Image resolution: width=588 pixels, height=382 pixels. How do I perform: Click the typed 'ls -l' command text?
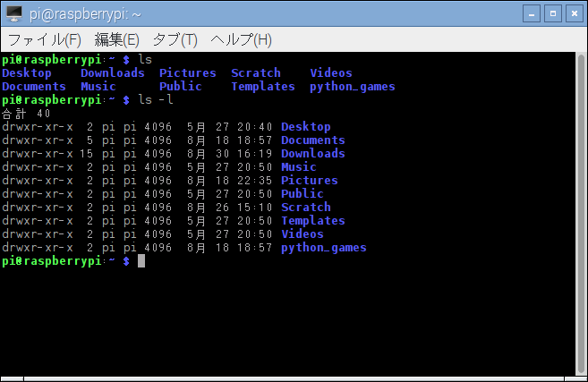156,99
